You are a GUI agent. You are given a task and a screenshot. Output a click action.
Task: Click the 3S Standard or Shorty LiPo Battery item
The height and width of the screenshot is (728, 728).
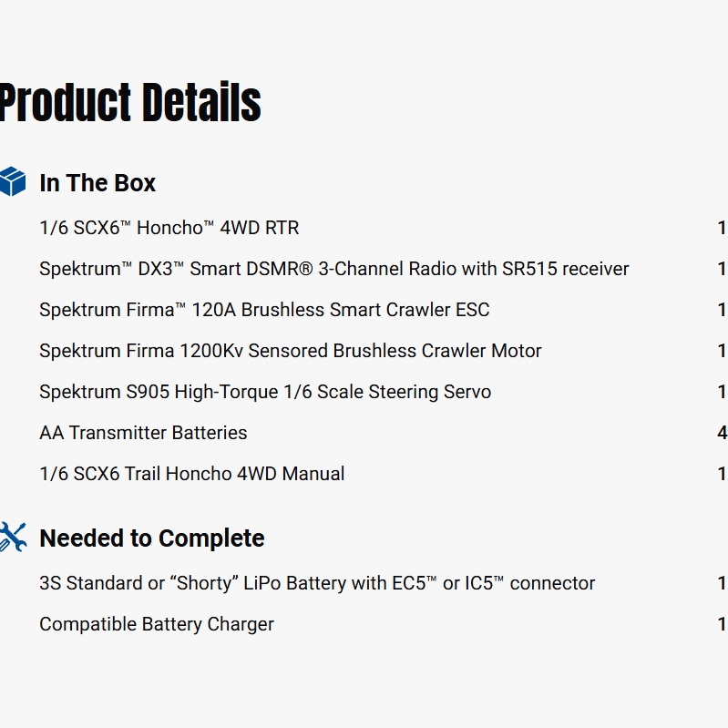coord(317,583)
